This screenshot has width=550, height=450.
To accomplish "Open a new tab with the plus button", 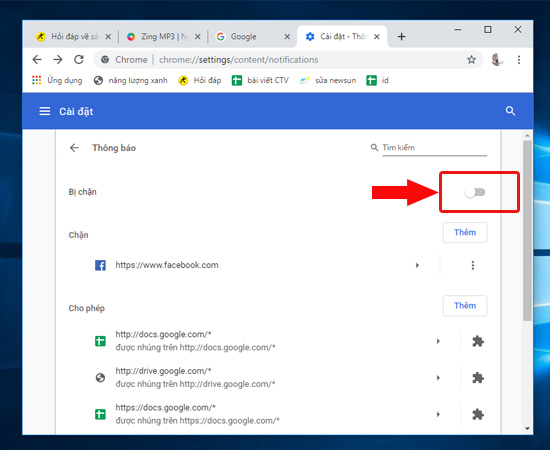I will (x=402, y=36).
